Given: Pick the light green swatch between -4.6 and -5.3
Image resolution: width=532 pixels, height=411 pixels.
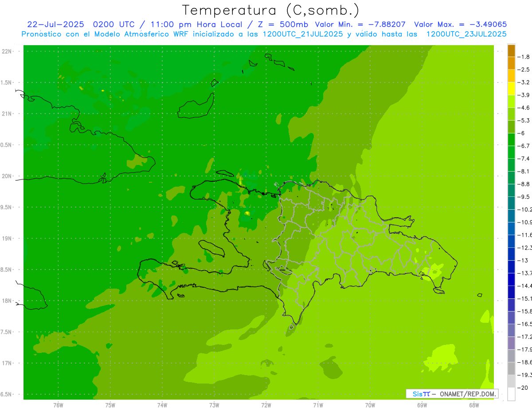Looking at the screenshot, I should pos(511,114).
